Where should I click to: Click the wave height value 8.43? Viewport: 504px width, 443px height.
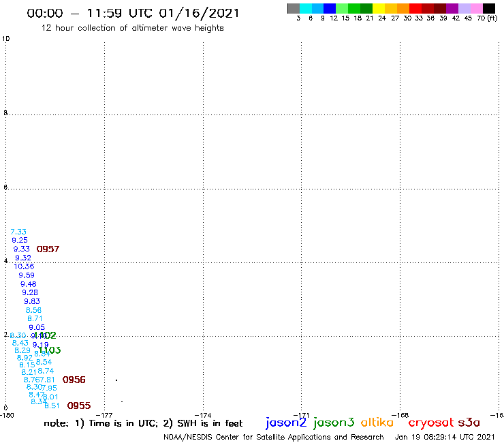tap(20, 343)
